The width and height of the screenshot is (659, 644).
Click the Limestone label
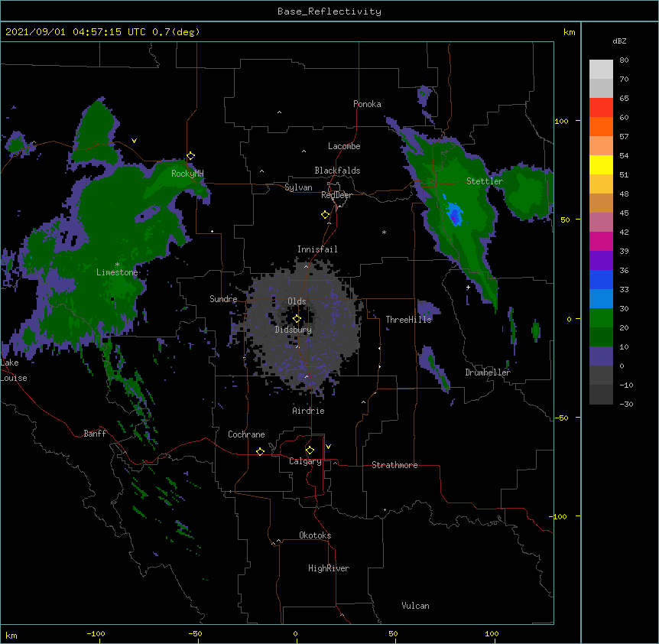(x=117, y=272)
